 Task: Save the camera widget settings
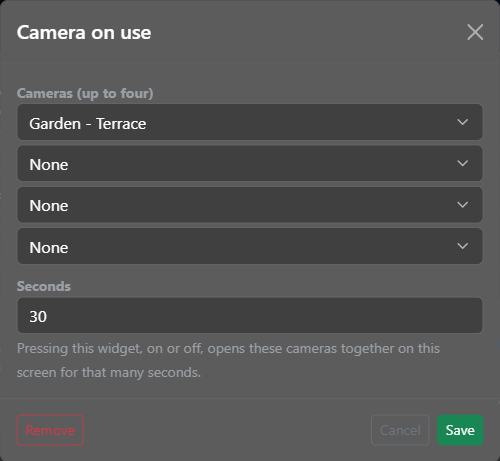click(460, 430)
